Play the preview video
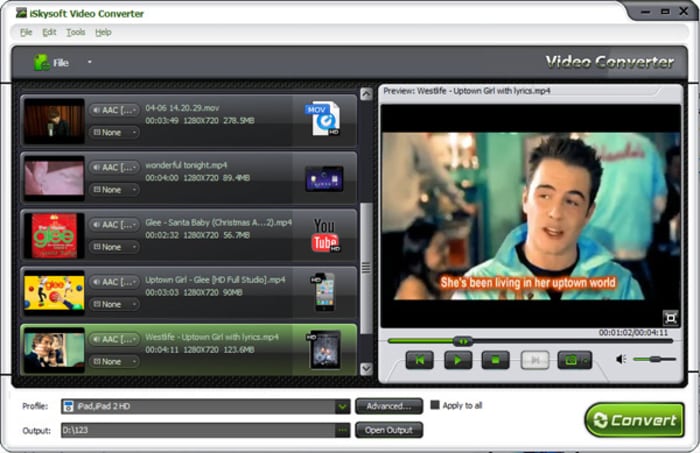Image resolution: width=700 pixels, height=453 pixels. click(x=457, y=360)
